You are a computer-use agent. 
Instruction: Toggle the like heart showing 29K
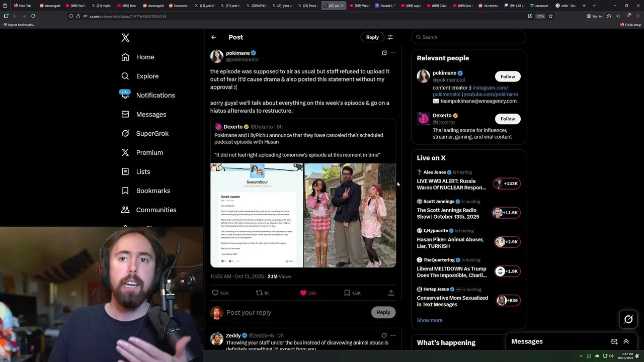click(303, 293)
